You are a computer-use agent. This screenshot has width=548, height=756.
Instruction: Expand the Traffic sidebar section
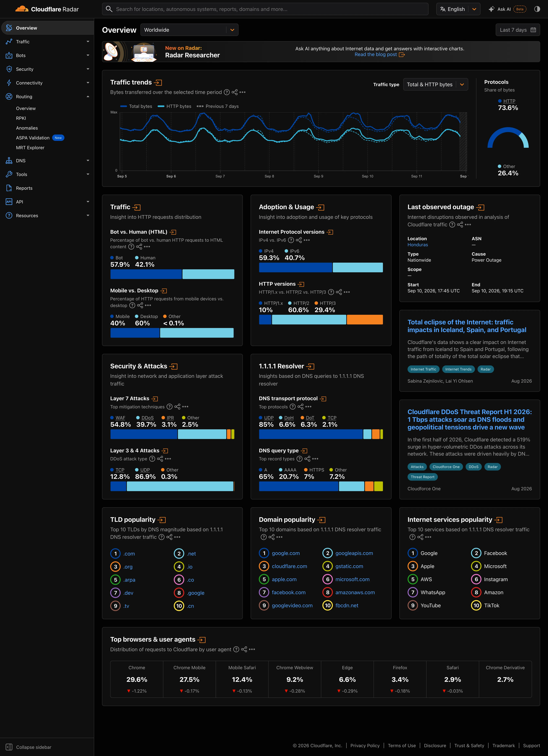pyautogui.click(x=47, y=42)
